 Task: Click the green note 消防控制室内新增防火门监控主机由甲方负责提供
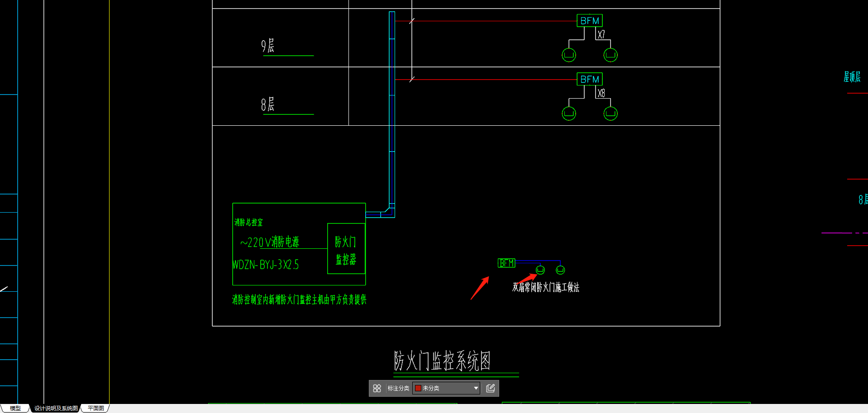pos(299,299)
